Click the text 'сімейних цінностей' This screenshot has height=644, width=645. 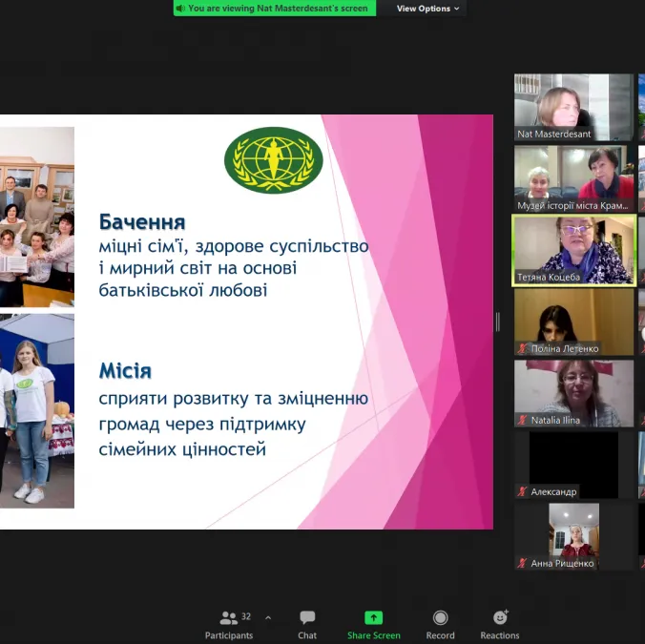(x=182, y=449)
